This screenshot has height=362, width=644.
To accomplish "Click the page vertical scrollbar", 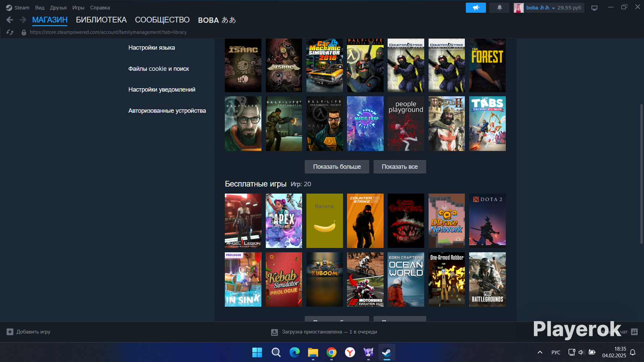I will pos(641,174).
